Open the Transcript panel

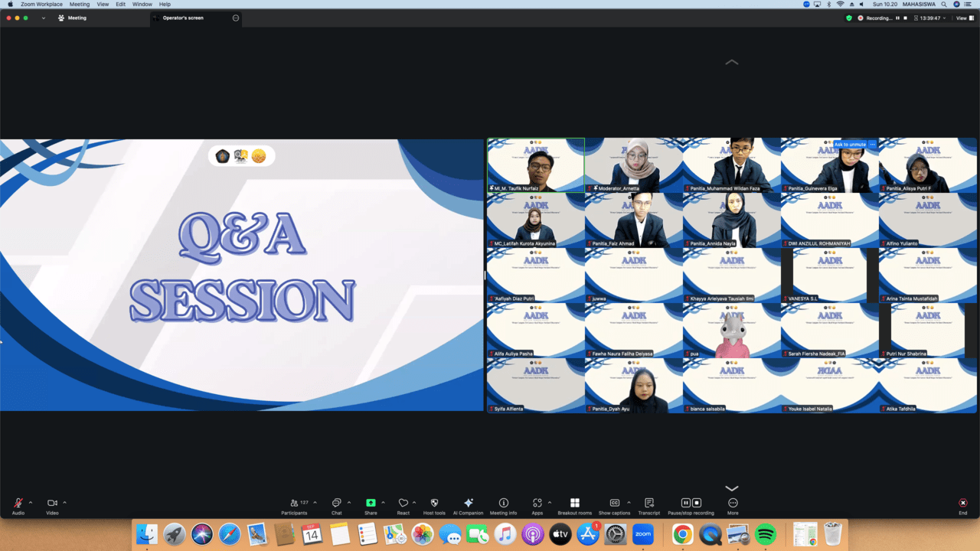[648, 504]
